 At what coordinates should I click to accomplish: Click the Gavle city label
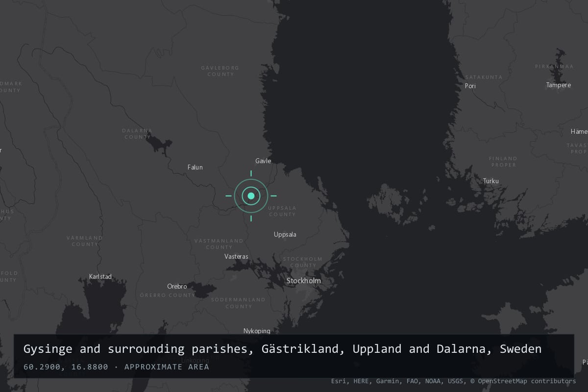tap(263, 161)
